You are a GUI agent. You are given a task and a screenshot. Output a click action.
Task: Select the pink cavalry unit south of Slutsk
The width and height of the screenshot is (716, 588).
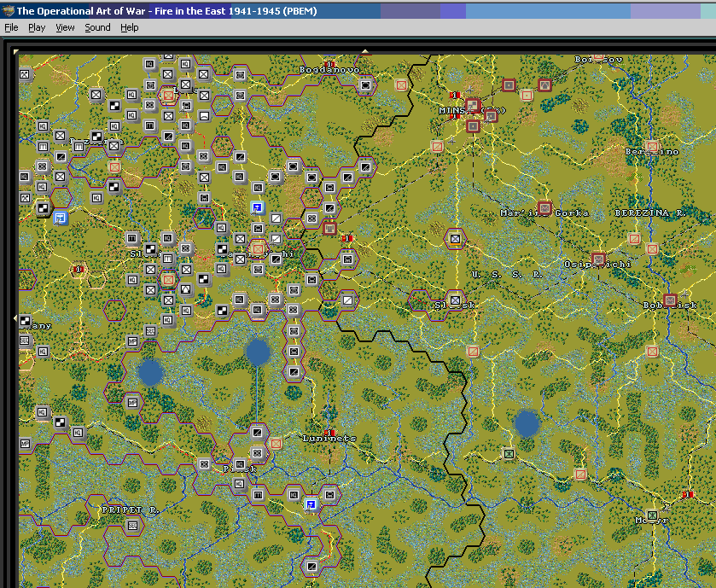tap(473, 352)
